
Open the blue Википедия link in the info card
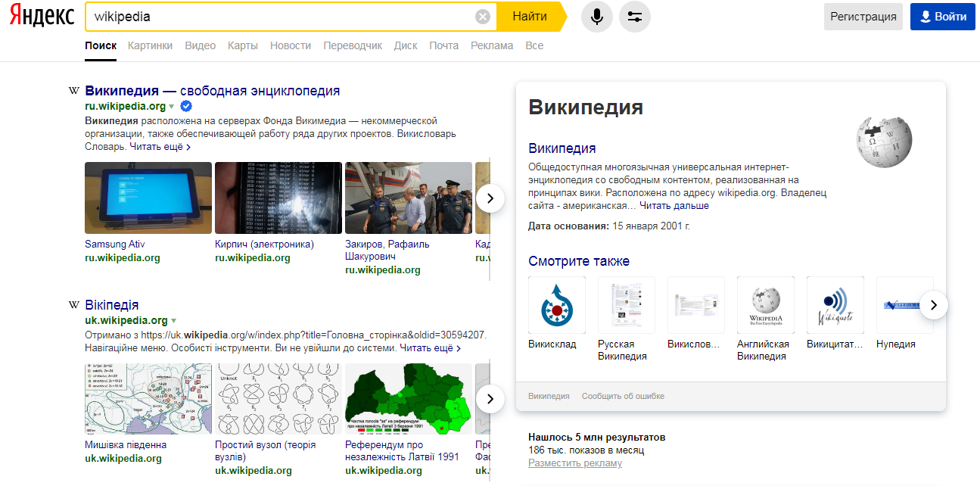click(x=562, y=148)
